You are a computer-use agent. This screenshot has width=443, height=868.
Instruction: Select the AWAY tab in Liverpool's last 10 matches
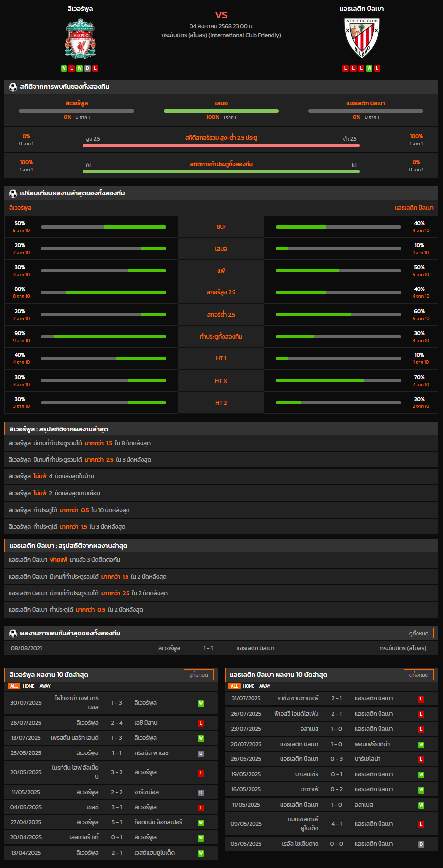click(x=45, y=686)
